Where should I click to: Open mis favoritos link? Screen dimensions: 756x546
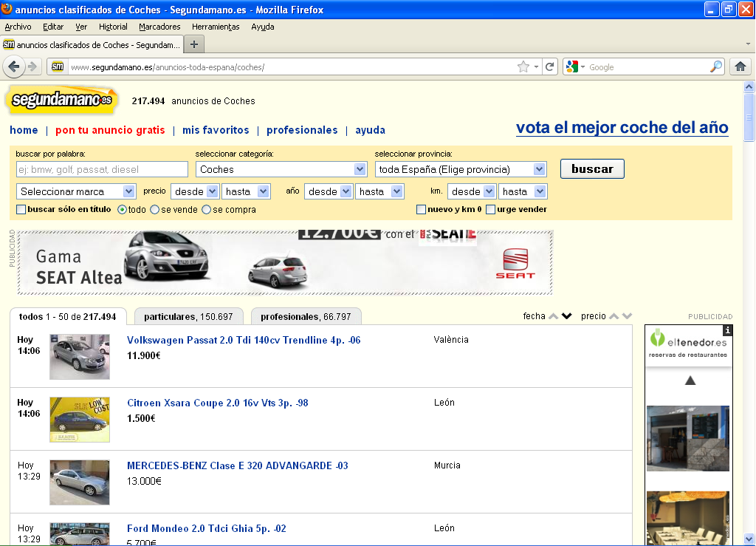[216, 130]
